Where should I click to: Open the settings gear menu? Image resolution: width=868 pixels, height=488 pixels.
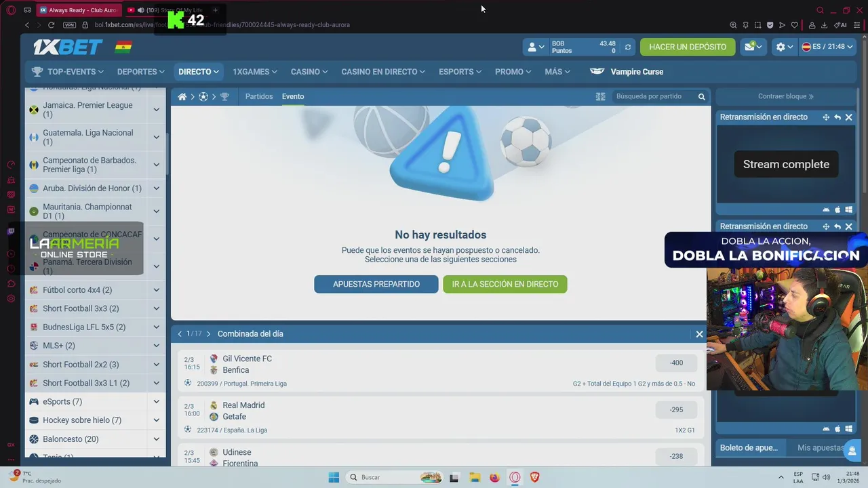pos(785,47)
